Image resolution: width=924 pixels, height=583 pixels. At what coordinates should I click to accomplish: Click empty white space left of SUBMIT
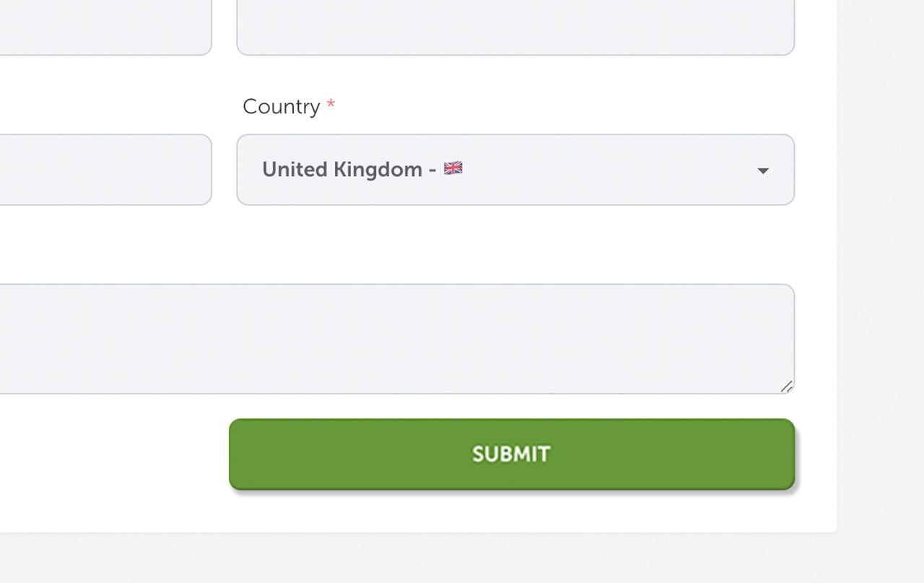click(x=108, y=455)
